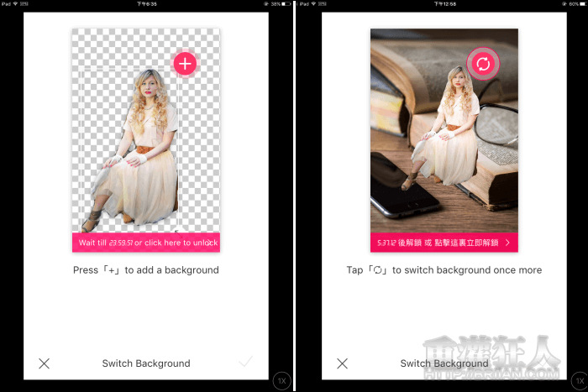Confirm with the gray checkmark on left screen
Viewport: 588px width, 392px height.
(245, 363)
